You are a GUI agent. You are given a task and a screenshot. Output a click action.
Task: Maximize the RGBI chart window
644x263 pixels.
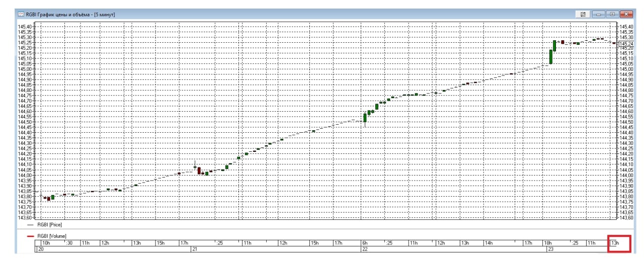[x=612, y=15]
